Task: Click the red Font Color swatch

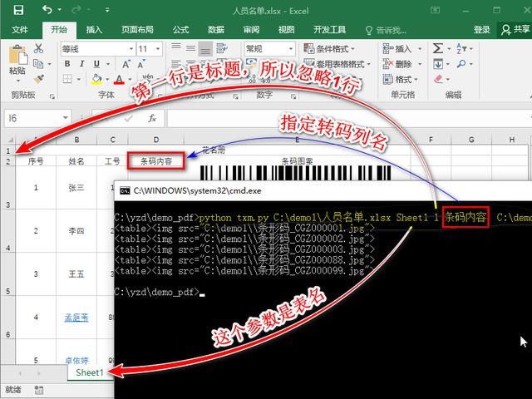Action: coord(119,80)
